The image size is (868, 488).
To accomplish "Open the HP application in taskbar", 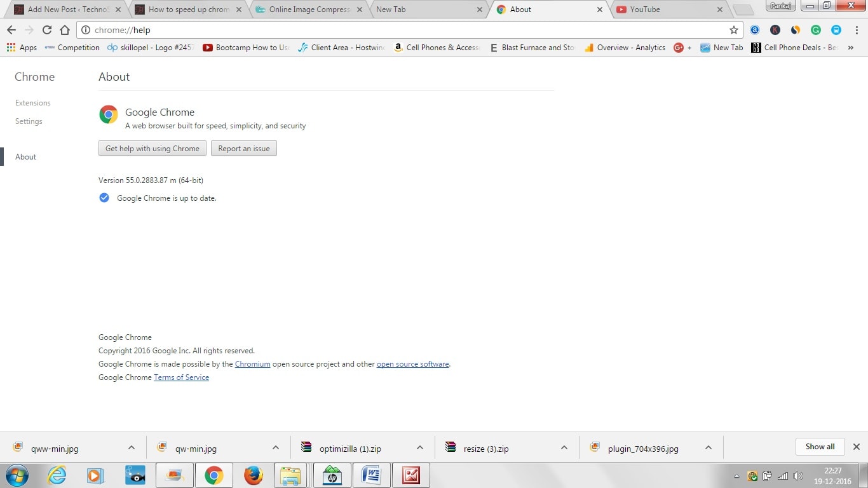I will click(x=332, y=475).
